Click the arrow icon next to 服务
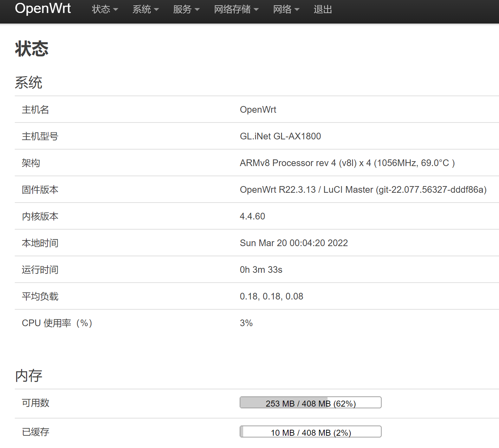The height and width of the screenshot is (448, 499). (197, 10)
